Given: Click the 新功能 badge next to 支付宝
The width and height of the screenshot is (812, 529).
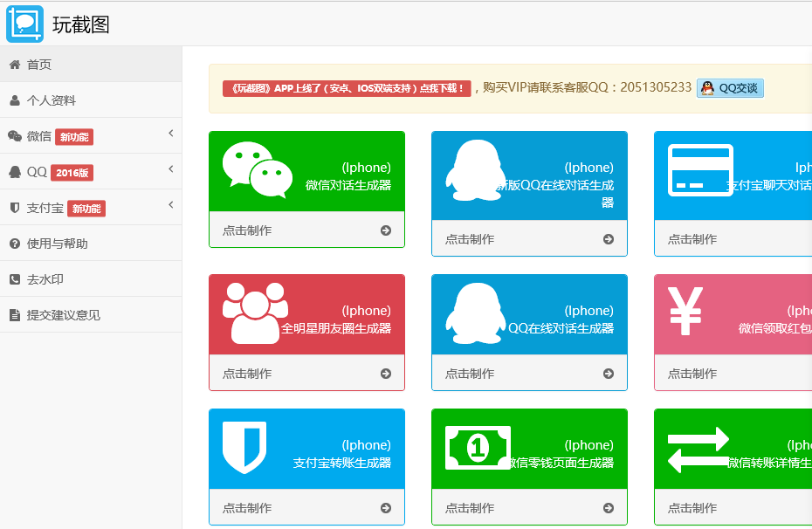Looking at the screenshot, I should 86,208.
